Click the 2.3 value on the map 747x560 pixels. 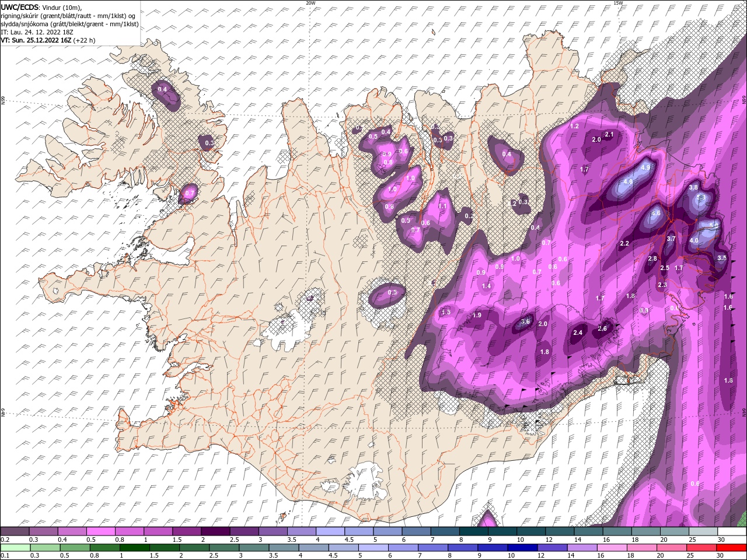point(662,285)
